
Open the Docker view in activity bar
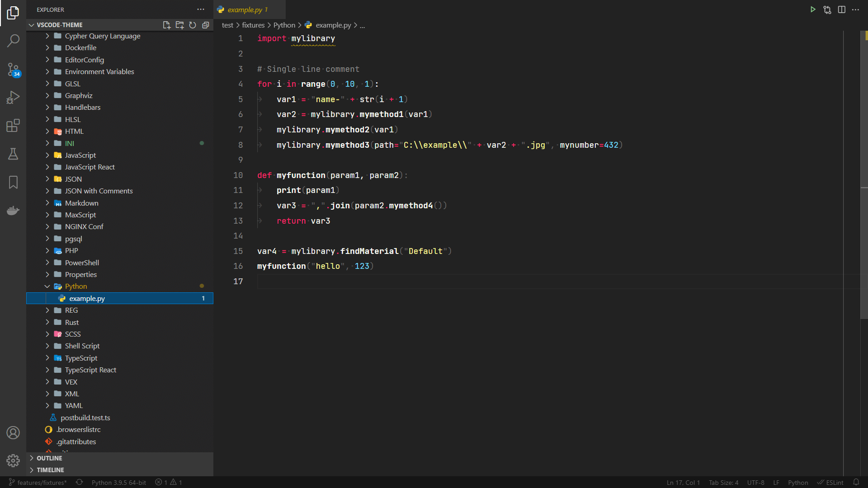(13, 211)
